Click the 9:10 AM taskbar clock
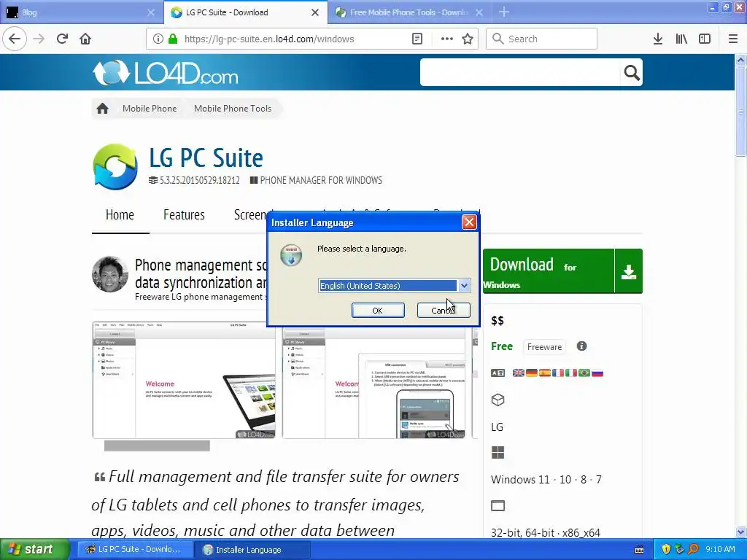Image resolution: width=747 pixels, height=560 pixels. [x=720, y=549]
